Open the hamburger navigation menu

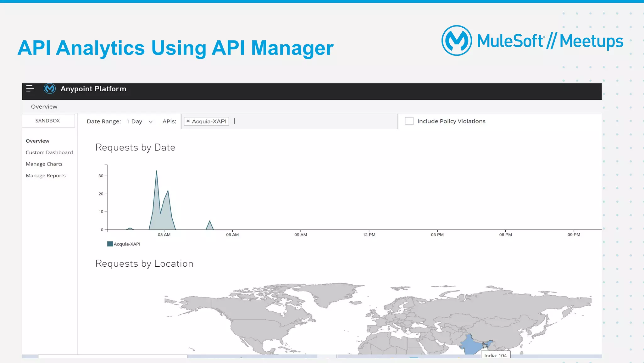click(30, 88)
